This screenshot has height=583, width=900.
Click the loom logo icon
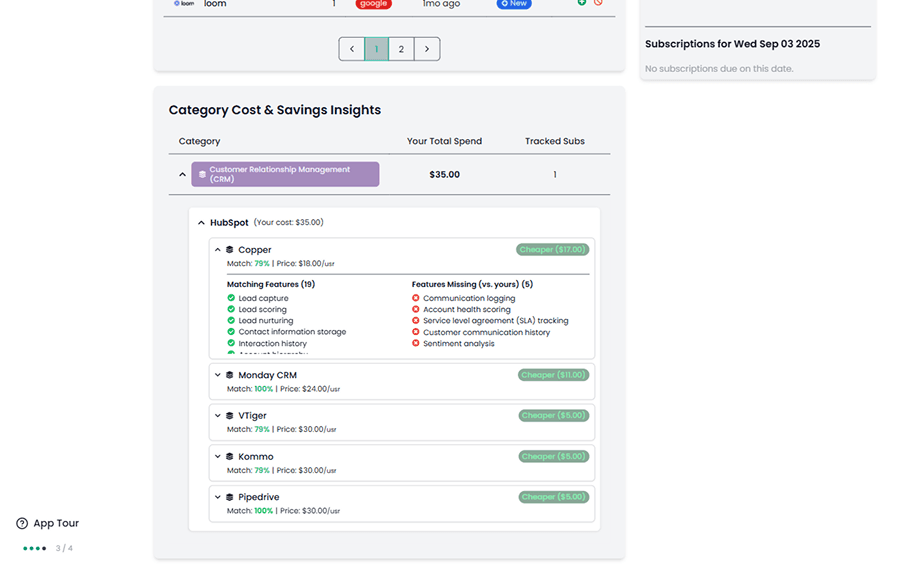(x=183, y=4)
